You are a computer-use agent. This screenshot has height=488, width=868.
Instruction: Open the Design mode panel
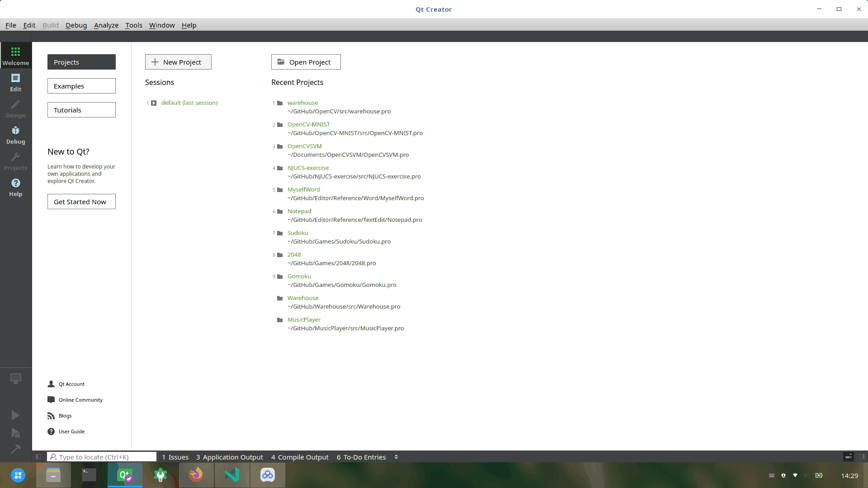(15, 109)
